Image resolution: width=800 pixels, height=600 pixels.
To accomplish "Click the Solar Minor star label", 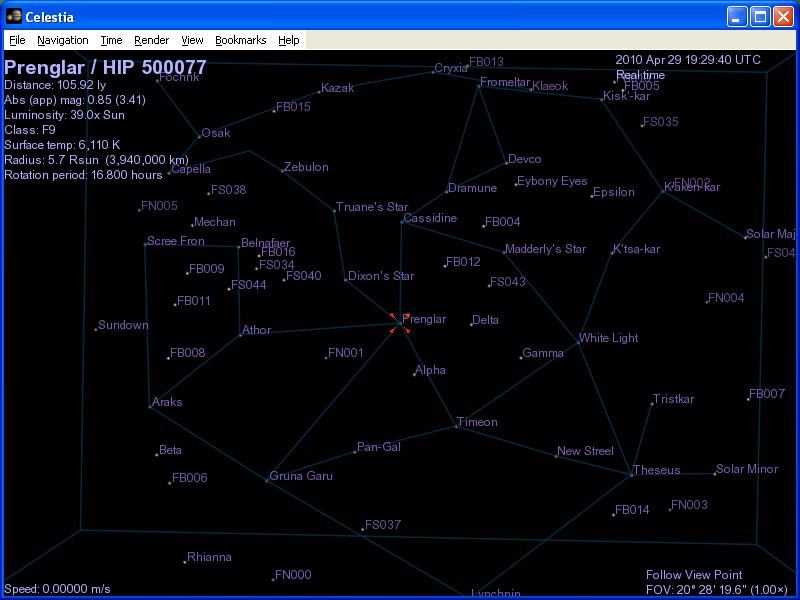I will pos(747,469).
